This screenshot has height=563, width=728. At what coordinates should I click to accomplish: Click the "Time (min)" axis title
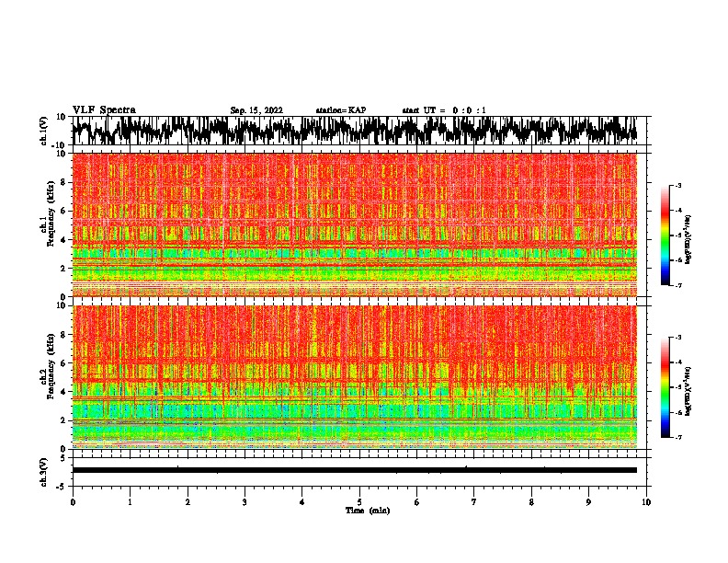pos(368,511)
